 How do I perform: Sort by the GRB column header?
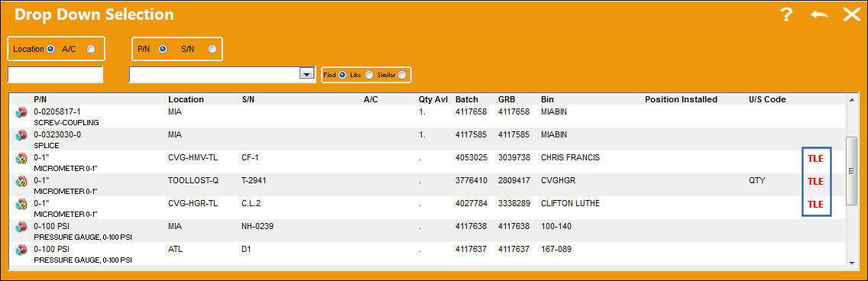507,99
